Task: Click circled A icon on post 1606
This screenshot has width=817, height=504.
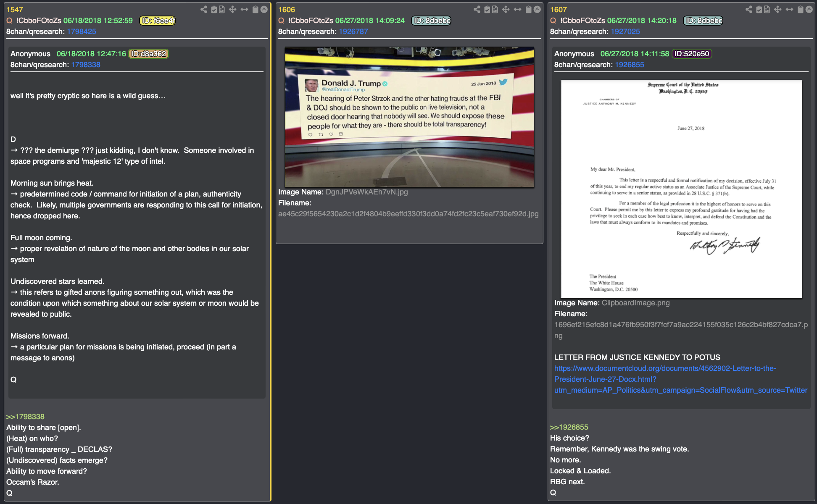Action: 537,9
